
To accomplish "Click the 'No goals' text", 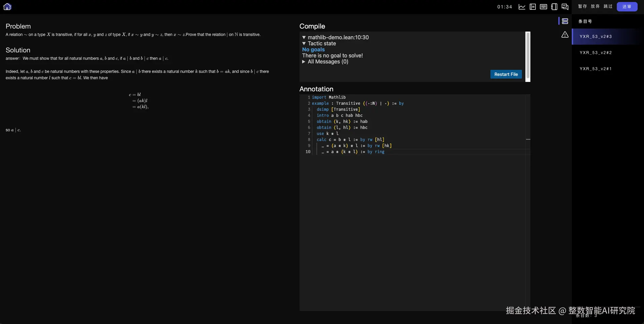I will [x=313, y=50].
